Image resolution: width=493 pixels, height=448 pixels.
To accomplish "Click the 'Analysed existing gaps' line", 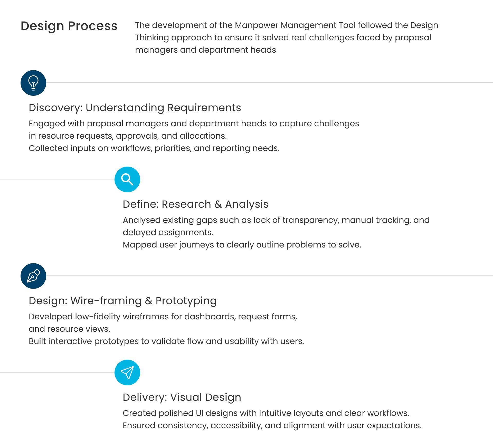I will [x=276, y=220].
